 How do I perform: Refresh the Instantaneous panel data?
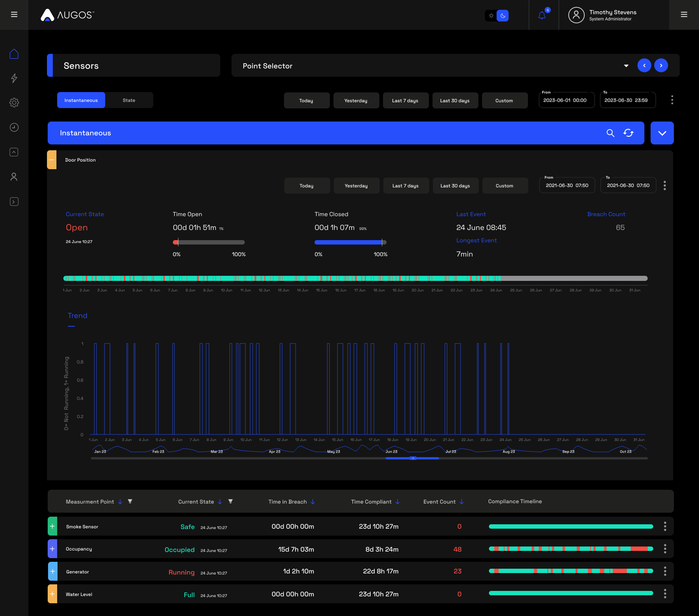click(x=628, y=133)
